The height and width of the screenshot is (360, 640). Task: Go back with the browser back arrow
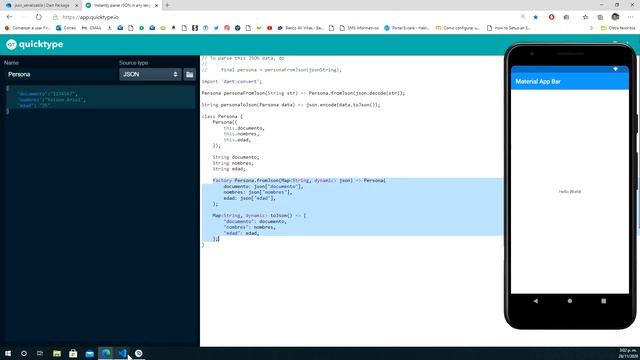[9, 17]
